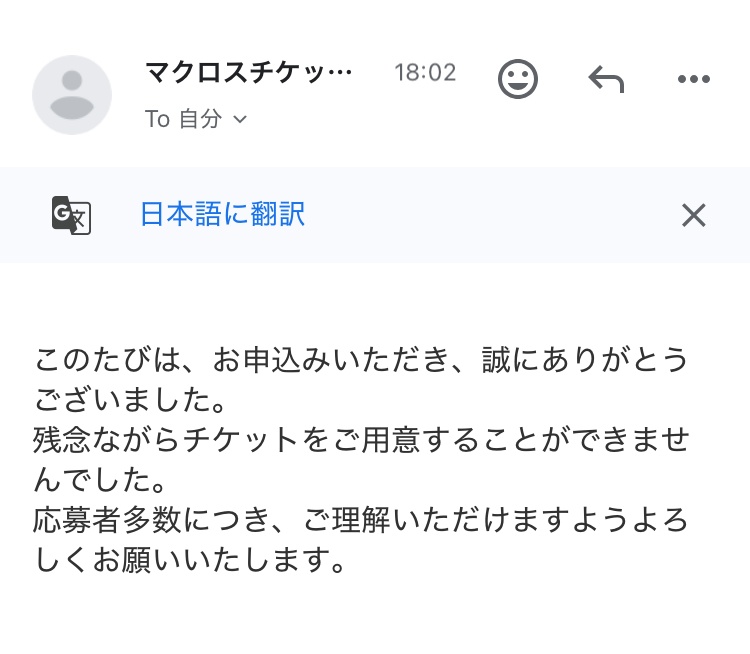Viewport: 750px width, 654px height.
Task: Add an emoji reaction to the email
Action: point(518,79)
